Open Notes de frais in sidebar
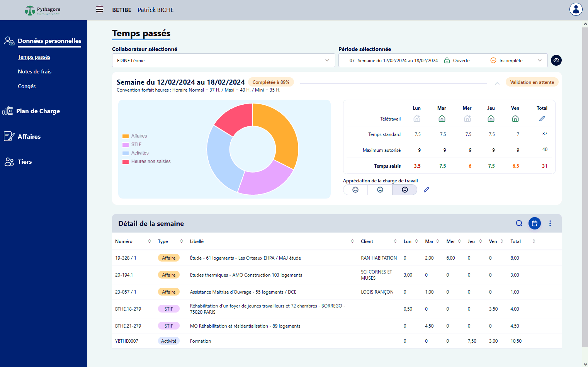The image size is (588, 367). click(x=34, y=71)
